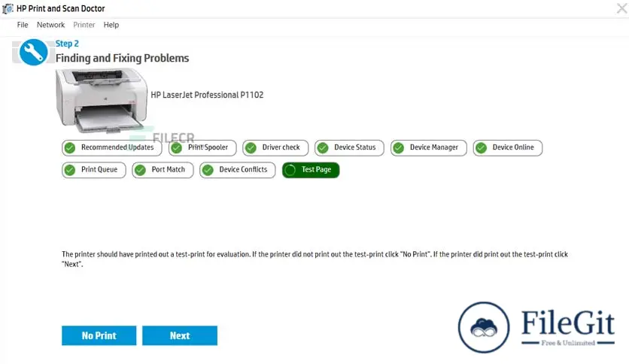629x364 pixels.
Task: Select the Device Conflicts check item
Action: click(238, 170)
